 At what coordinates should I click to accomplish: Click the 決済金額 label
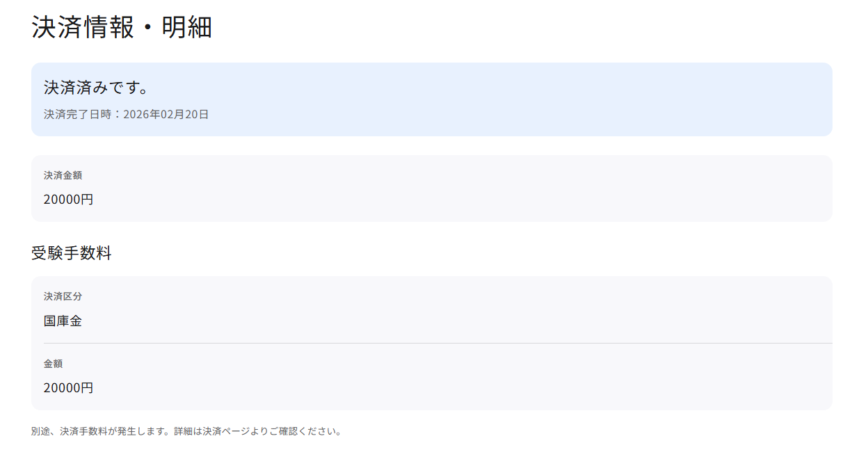point(63,175)
